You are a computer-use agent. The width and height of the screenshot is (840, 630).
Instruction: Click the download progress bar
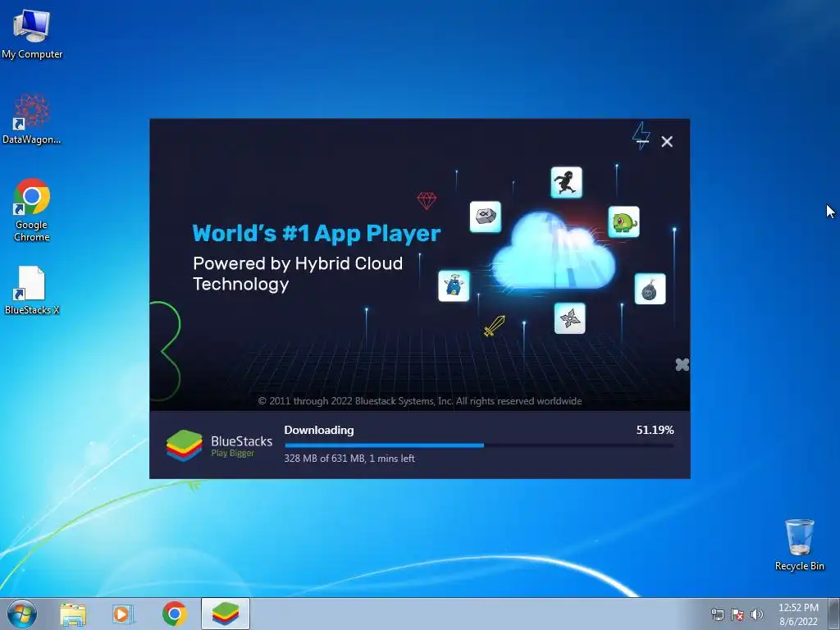(x=479, y=445)
